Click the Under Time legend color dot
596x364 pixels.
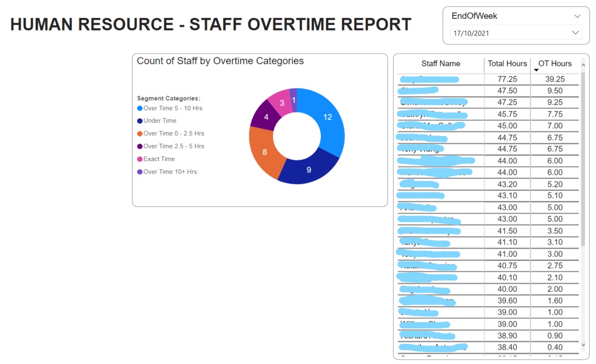tap(140, 121)
